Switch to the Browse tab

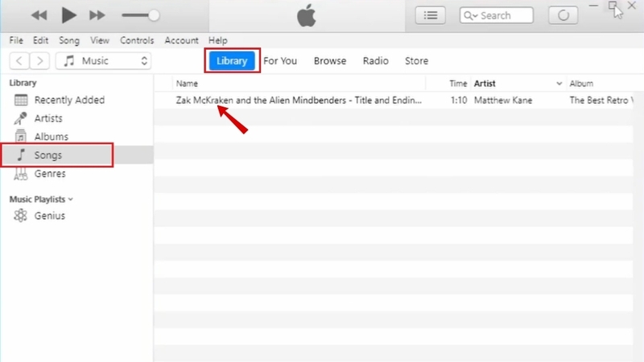click(x=330, y=61)
